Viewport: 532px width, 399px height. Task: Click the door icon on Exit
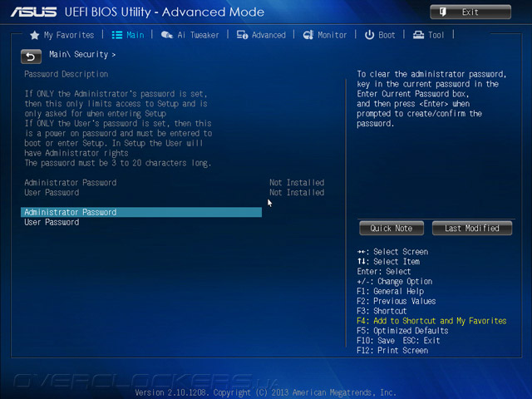[x=443, y=12]
